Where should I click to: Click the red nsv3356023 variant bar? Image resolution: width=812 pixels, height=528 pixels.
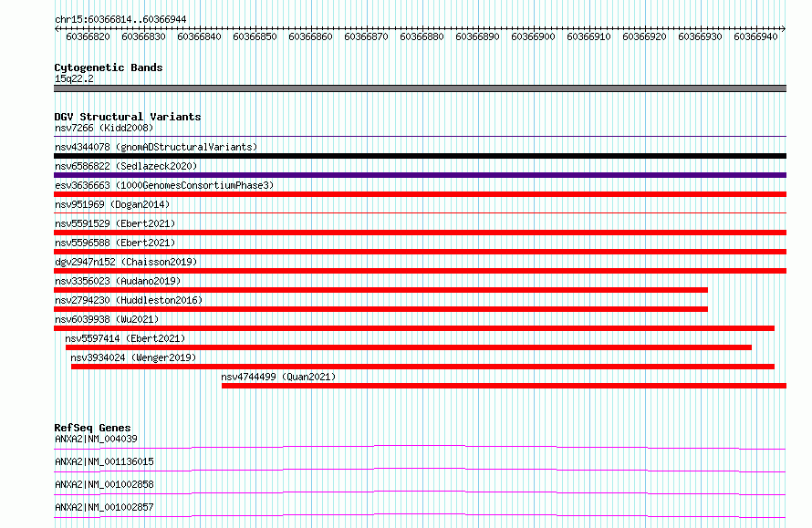pyautogui.click(x=380, y=290)
